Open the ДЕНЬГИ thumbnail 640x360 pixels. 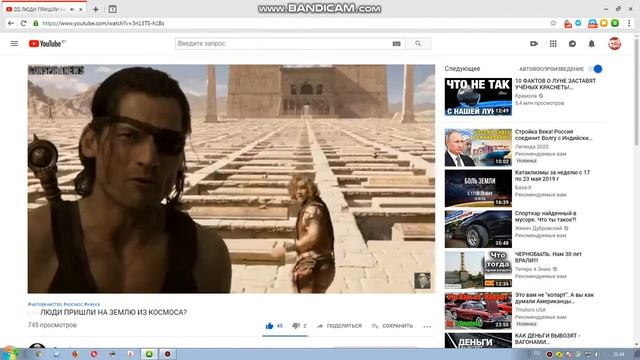tap(478, 340)
